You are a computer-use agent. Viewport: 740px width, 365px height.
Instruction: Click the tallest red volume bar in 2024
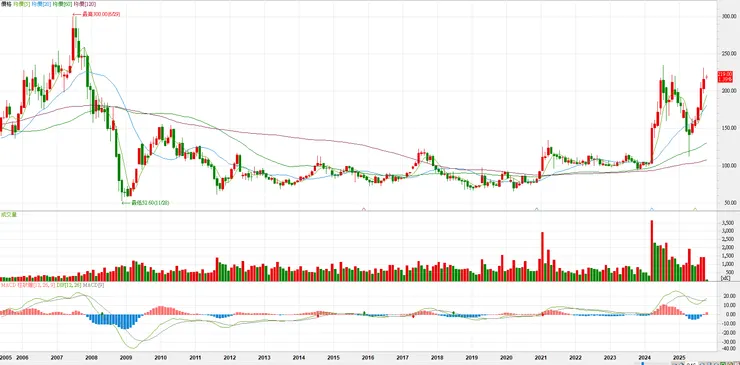pyautogui.click(x=652, y=251)
